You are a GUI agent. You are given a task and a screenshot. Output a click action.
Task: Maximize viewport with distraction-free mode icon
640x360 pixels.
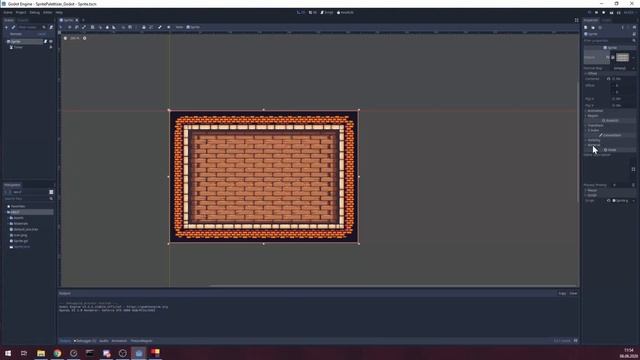576,20
